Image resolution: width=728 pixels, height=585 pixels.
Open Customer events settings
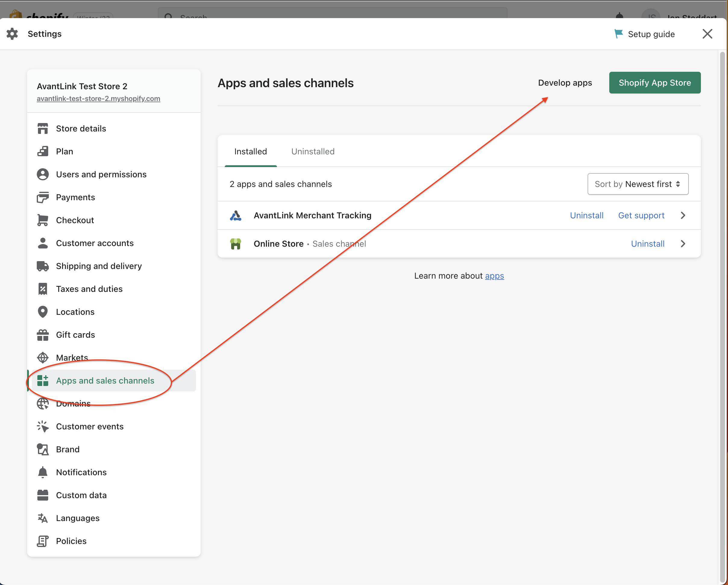[x=114, y=426]
